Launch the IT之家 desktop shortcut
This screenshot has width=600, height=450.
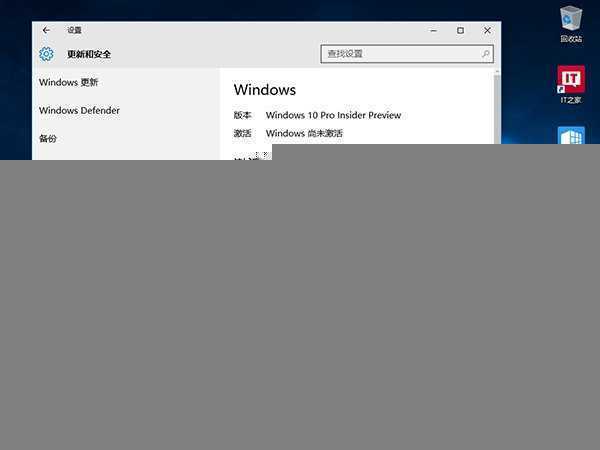coord(571,84)
